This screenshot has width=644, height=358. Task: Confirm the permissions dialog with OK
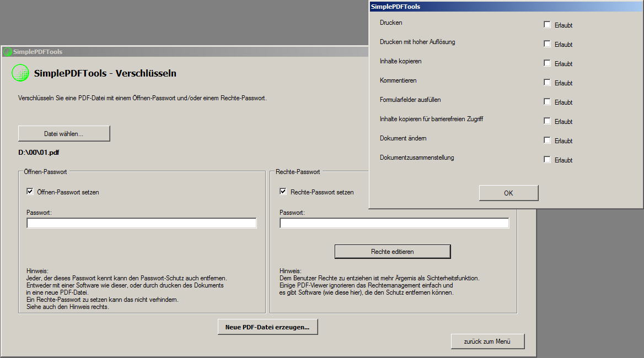(x=508, y=193)
